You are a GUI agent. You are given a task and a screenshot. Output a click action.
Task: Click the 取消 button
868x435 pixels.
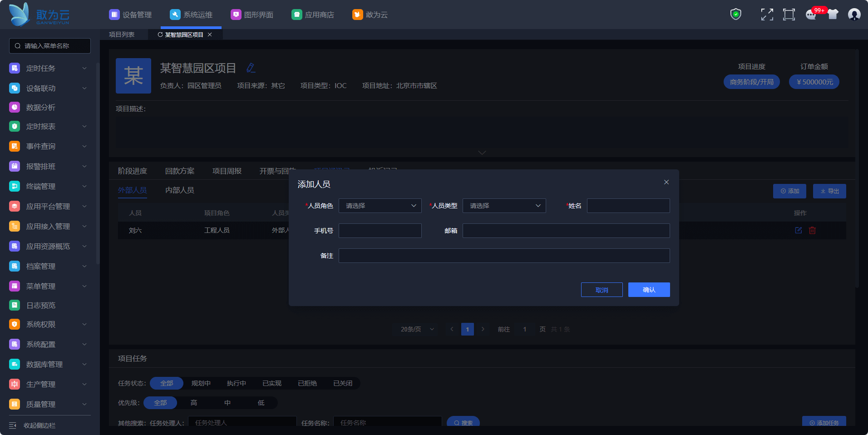[602, 290]
